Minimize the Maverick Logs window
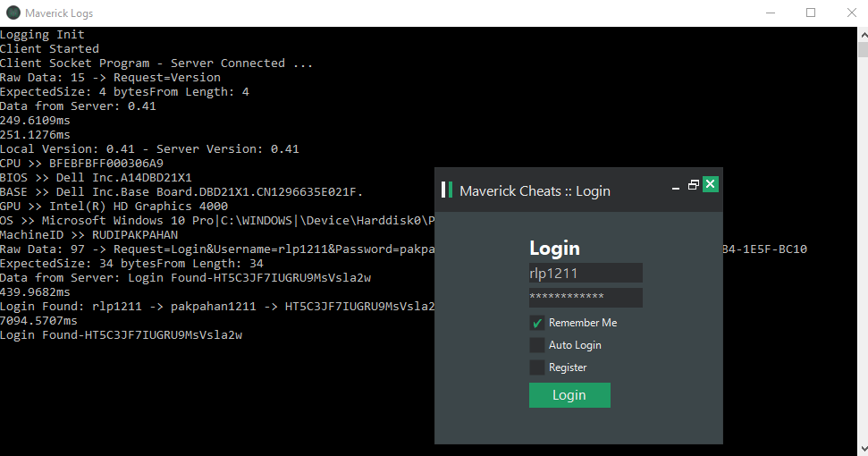This screenshot has height=456, width=868. pyautogui.click(x=770, y=13)
